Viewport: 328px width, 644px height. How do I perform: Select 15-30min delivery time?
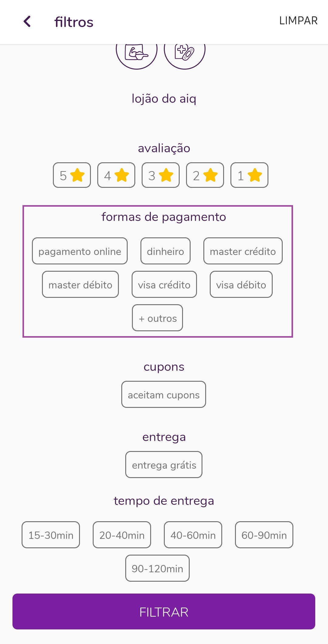coord(51,535)
